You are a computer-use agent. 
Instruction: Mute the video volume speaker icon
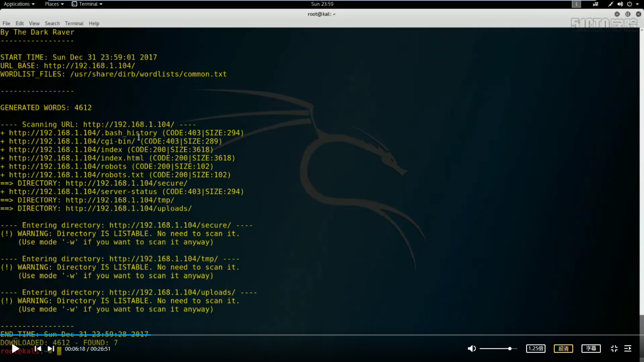(472, 349)
